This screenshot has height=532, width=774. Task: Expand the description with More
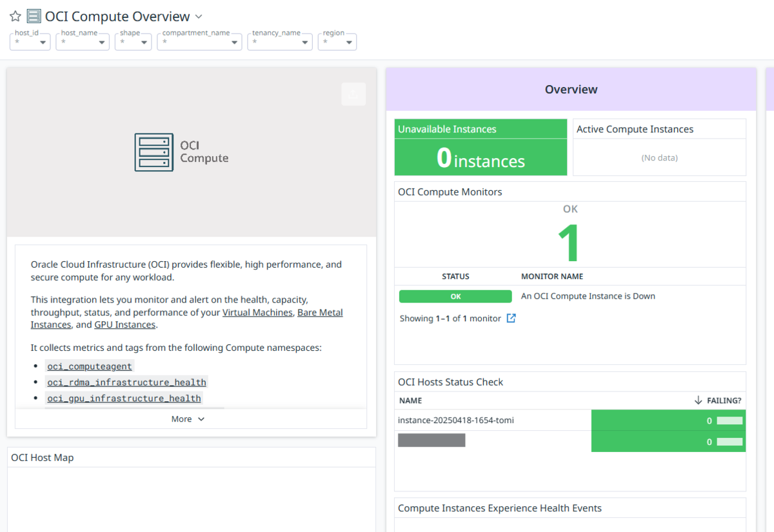pyautogui.click(x=188, y=419)
